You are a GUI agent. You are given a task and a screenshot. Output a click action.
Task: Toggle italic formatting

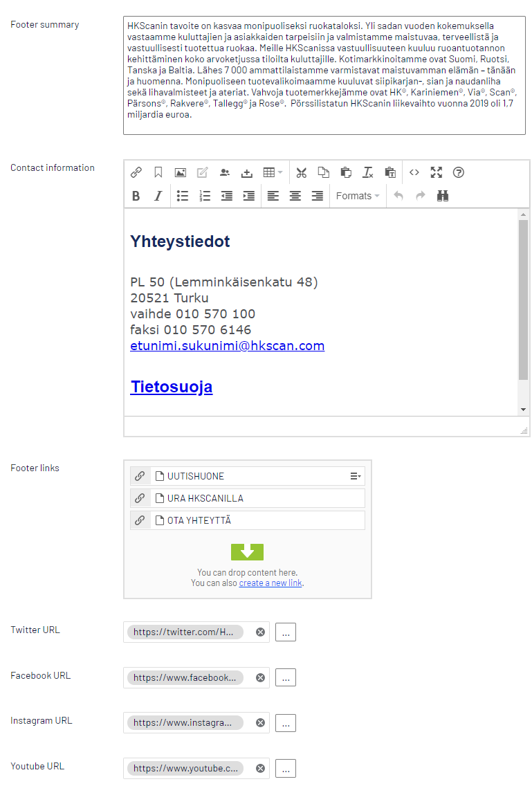[x=158, y=196]
